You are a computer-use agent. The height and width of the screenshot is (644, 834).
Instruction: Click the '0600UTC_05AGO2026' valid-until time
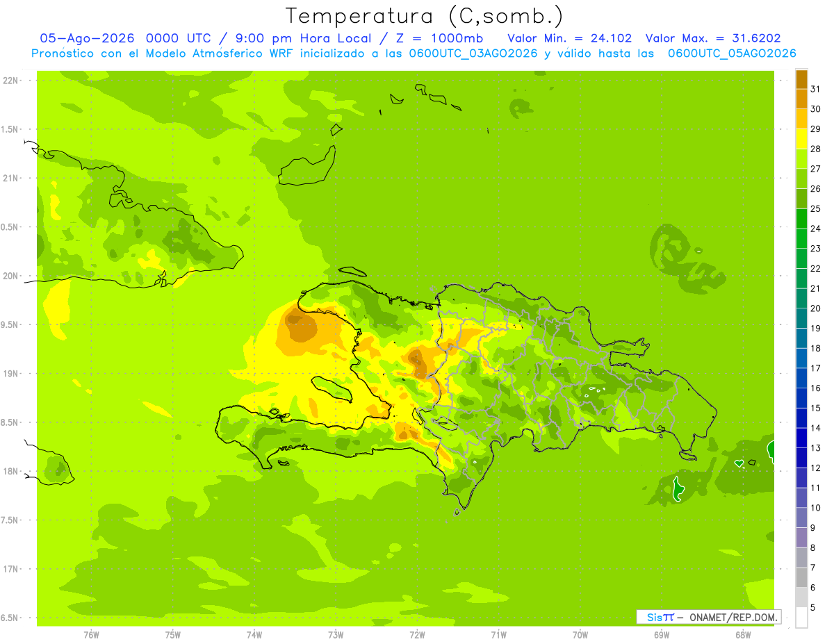(732, 53)
